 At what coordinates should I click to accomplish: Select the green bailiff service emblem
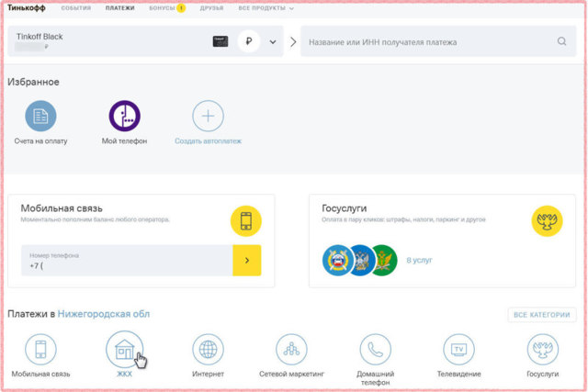click(385, 260)
